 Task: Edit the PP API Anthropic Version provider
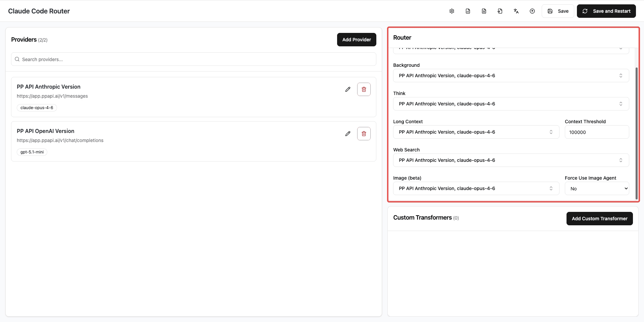tap(348, 89)
